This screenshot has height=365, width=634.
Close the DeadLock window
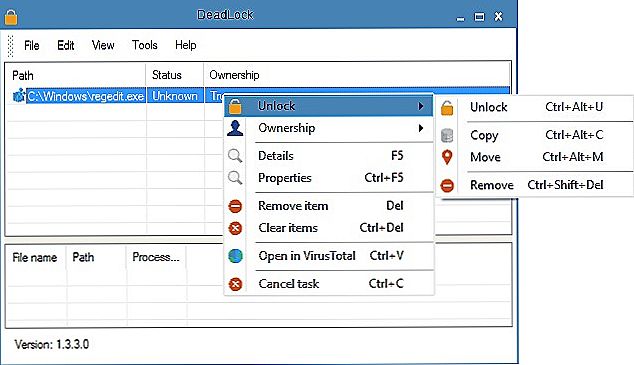498,17
